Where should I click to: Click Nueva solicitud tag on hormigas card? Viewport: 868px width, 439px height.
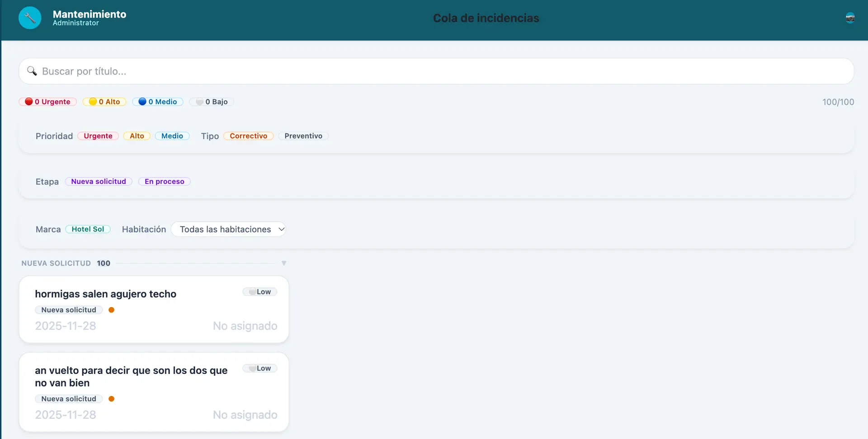click(69, 310)
